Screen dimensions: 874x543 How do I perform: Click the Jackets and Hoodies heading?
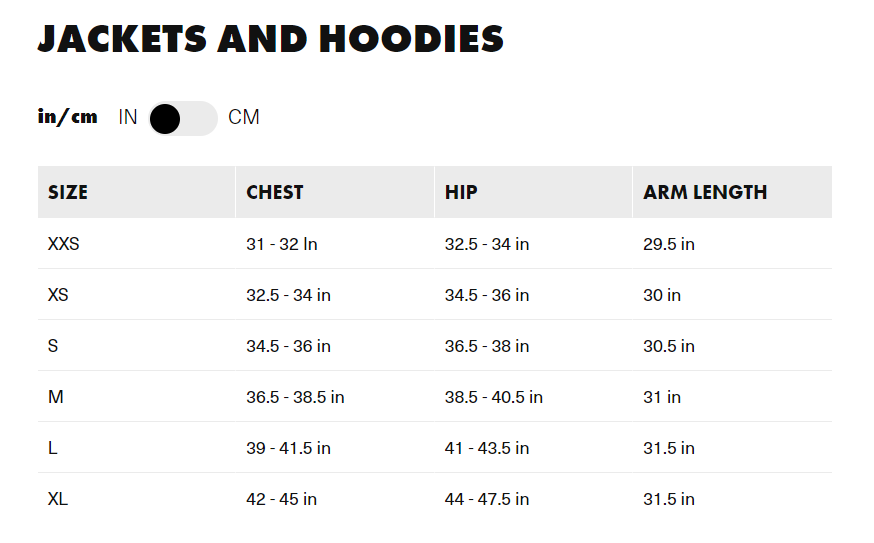pyautogui.click(x=271, y=39)
